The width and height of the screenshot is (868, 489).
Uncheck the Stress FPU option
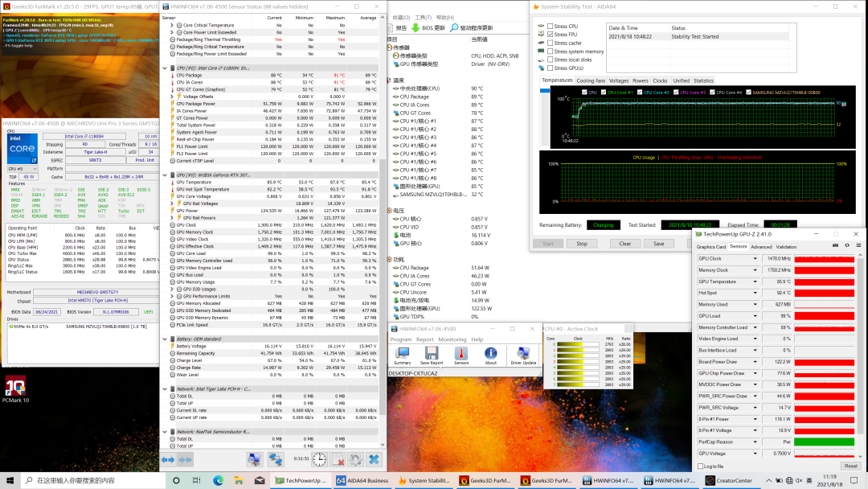(550, 35)
